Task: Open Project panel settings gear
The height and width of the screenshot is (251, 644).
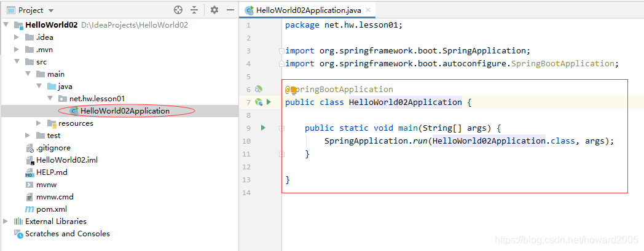Action: click(214, 10)
